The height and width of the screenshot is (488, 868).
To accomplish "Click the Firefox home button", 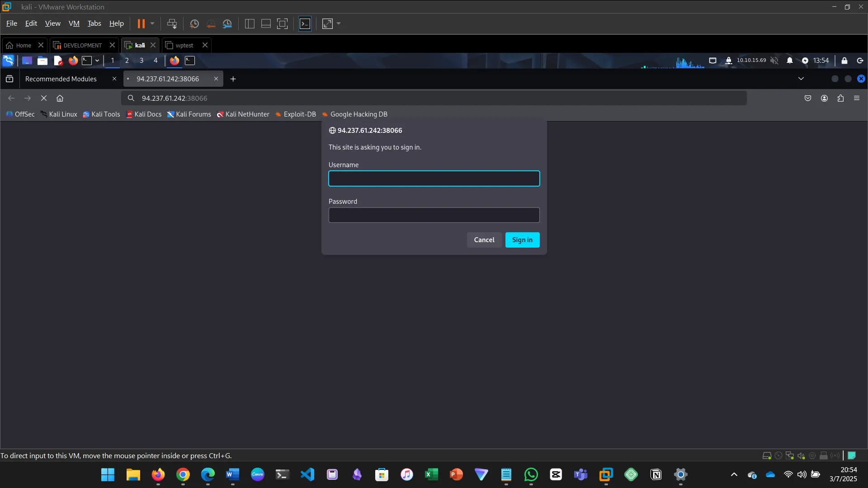I will tap(60, 98).
